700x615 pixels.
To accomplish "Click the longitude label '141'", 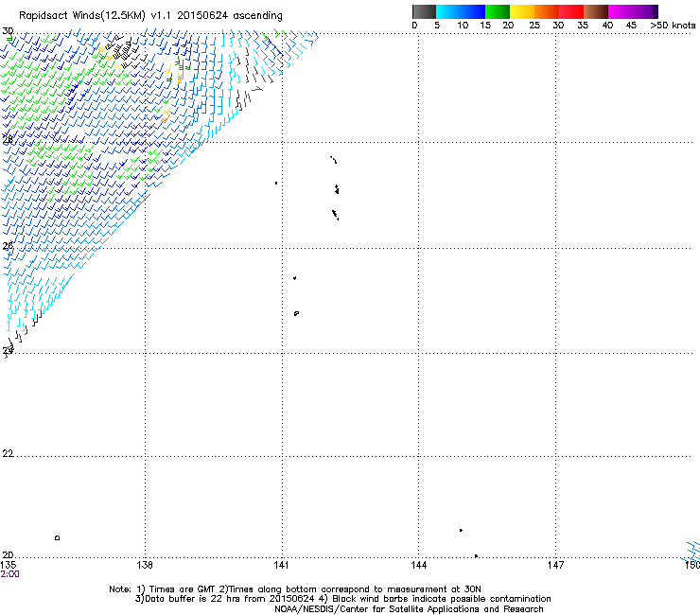I will click(281, 565).
